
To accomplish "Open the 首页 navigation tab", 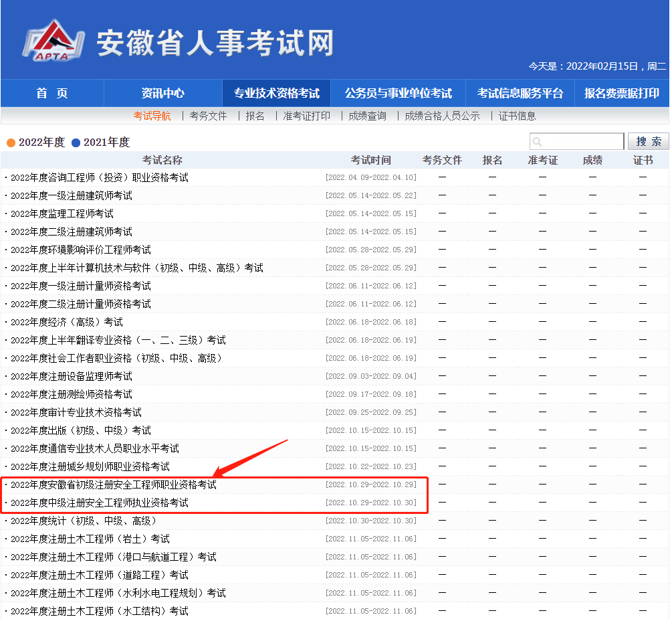I will (x=52, y=93).
